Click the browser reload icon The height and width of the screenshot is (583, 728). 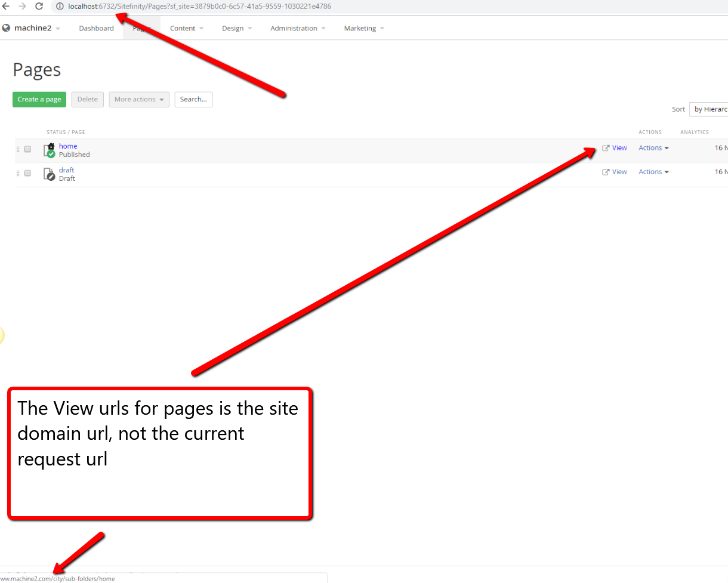tap(39, 7)
